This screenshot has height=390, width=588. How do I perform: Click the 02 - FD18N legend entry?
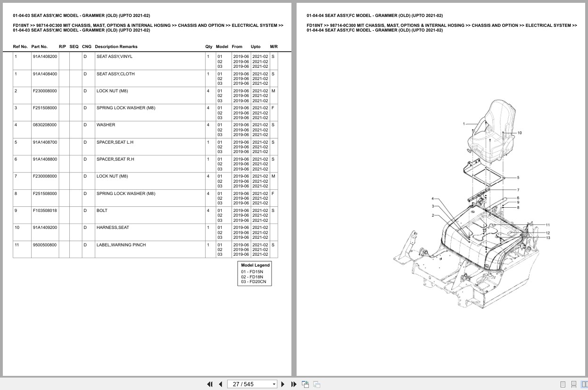tap(252, 277)
